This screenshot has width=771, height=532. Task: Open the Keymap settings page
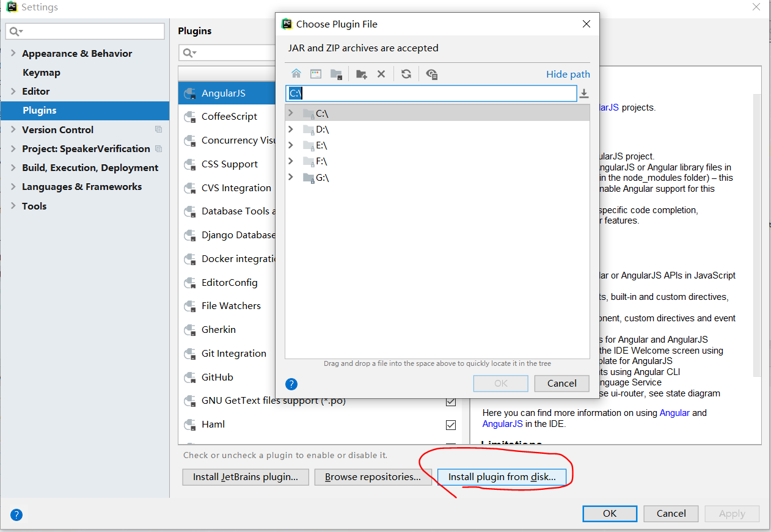point(42,72)
